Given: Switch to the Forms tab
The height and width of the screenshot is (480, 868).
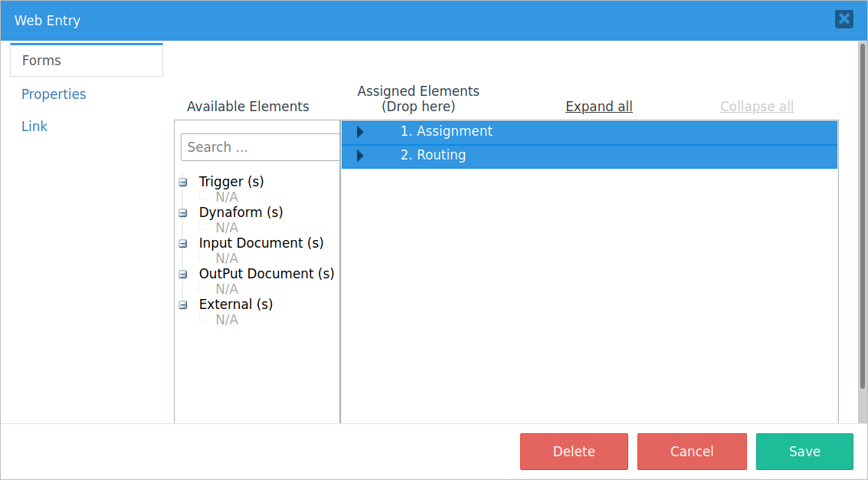Looking at the screenshot, I should tap(87, 61).
